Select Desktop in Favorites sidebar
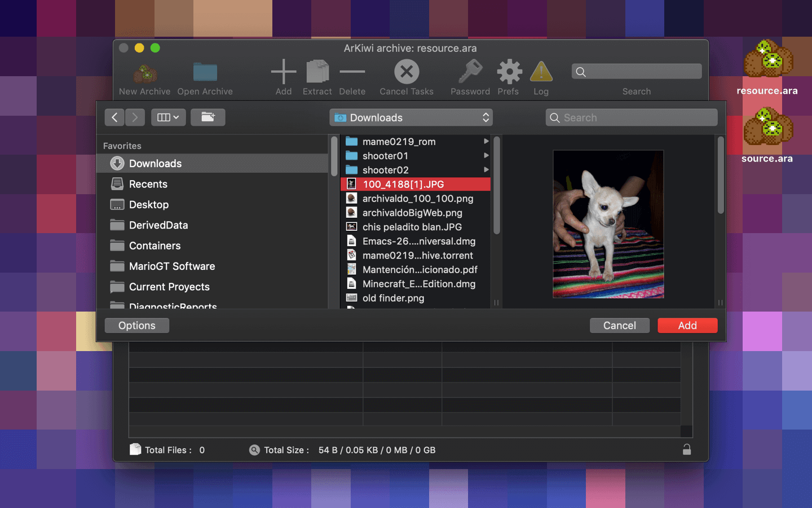The height and width of the screenshot is (508, 812). point(149,204)
